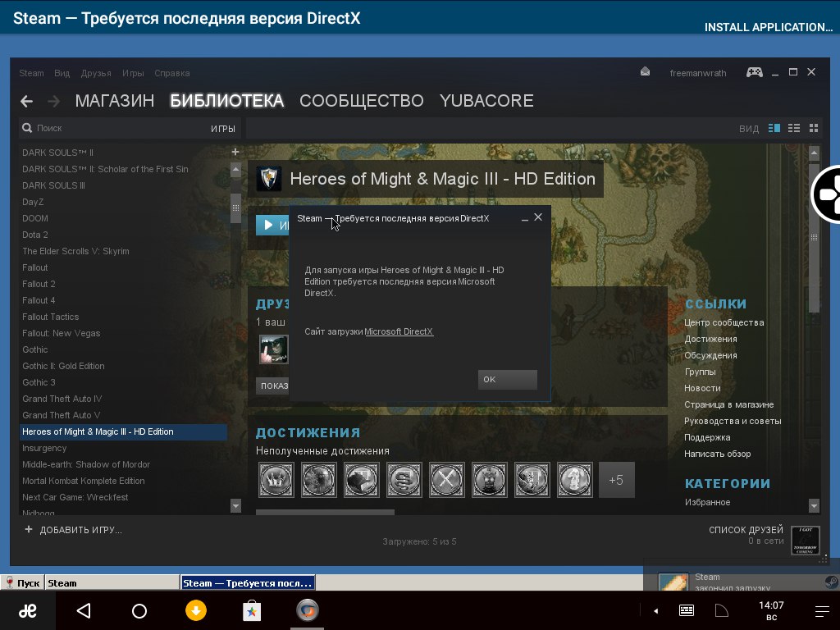840x630 pixels.
Task: Open the Play Store bag icon
Action: point(252,610)
